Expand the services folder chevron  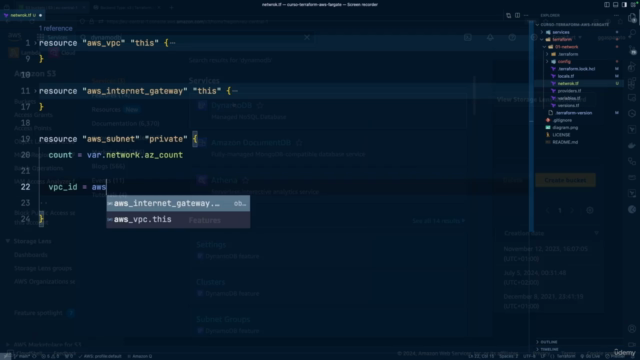click(x=542, y=32)
